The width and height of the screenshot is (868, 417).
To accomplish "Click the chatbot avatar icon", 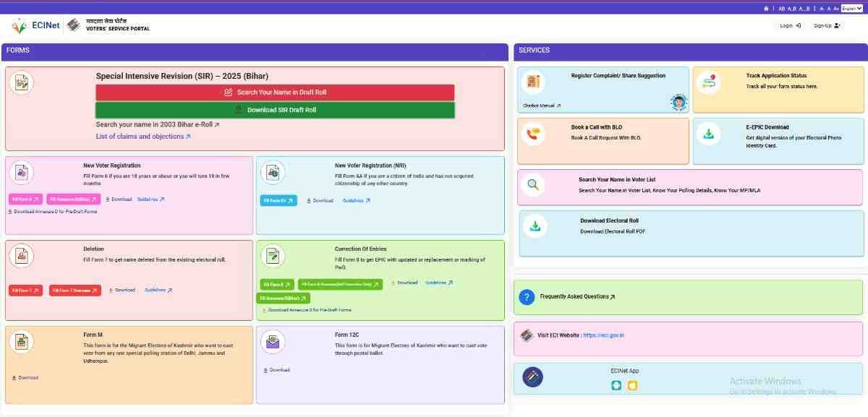I will (678, 102).
